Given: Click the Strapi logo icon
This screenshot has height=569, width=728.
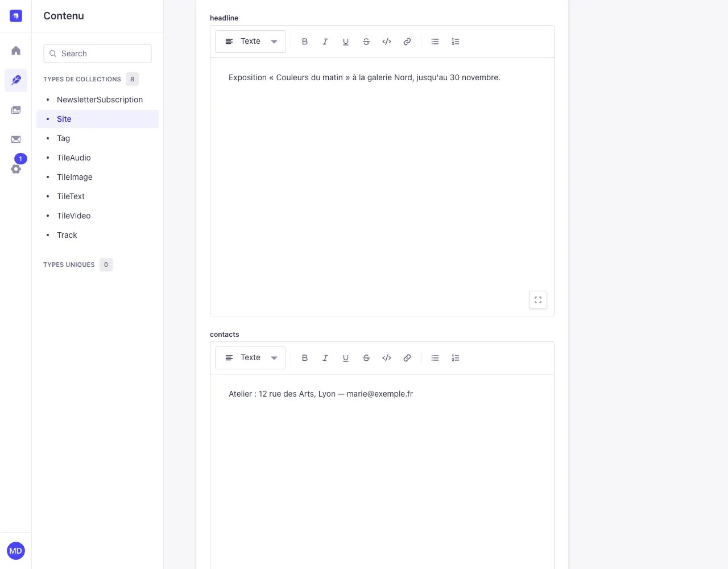Looking at the screenshot, I should [x=16, y=16].
